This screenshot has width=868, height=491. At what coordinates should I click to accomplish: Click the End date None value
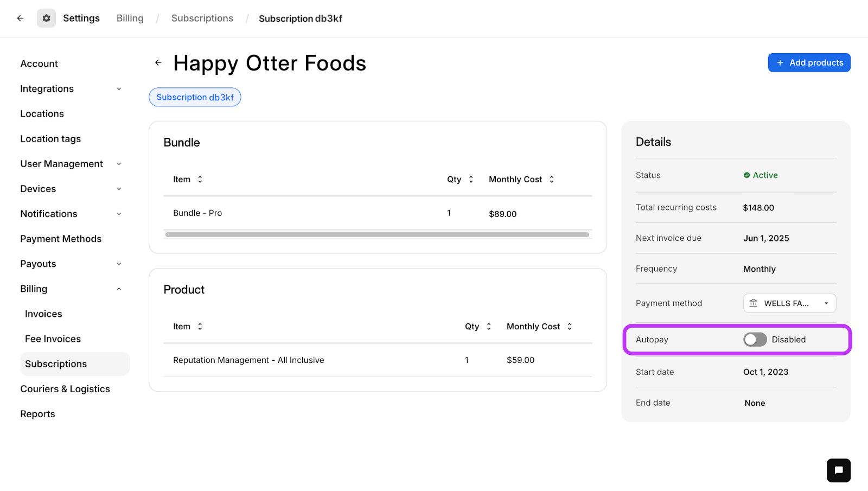coord(755,403)
